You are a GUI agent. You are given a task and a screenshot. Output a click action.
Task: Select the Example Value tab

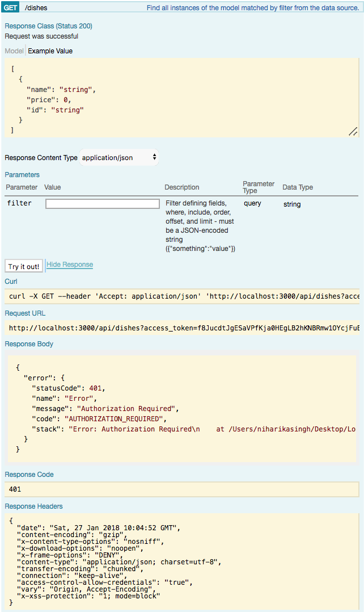pos(50,51)
